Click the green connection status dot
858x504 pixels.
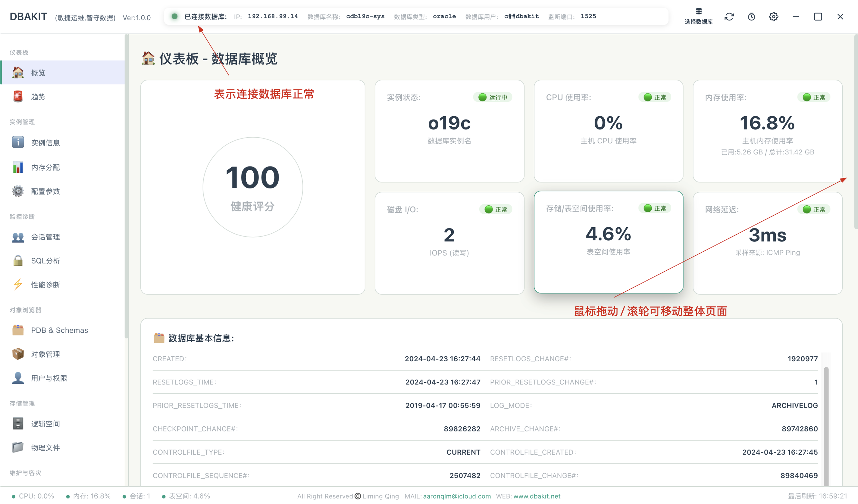click(174, 16)
